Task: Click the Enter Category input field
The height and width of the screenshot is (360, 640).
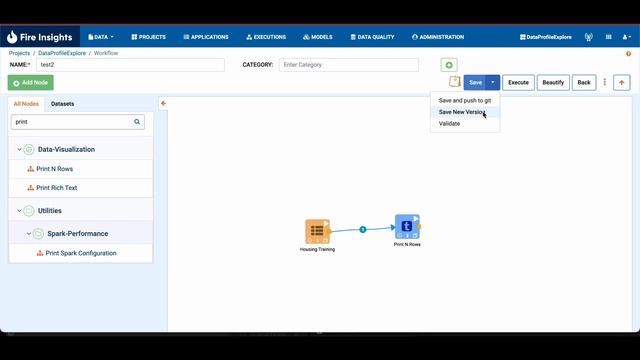Action: click(x=349, y=65)
